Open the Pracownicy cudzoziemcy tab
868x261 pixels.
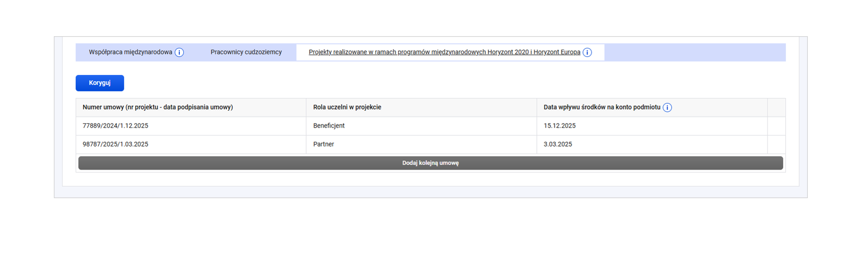(x=246, y=52)
